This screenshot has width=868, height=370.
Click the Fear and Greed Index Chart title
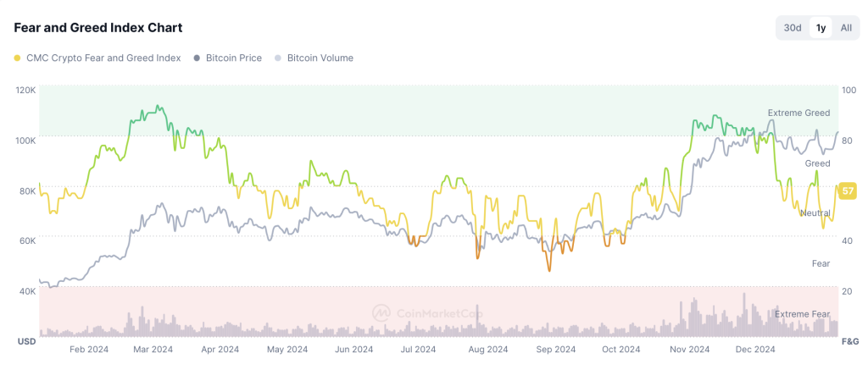click(98, 27)
